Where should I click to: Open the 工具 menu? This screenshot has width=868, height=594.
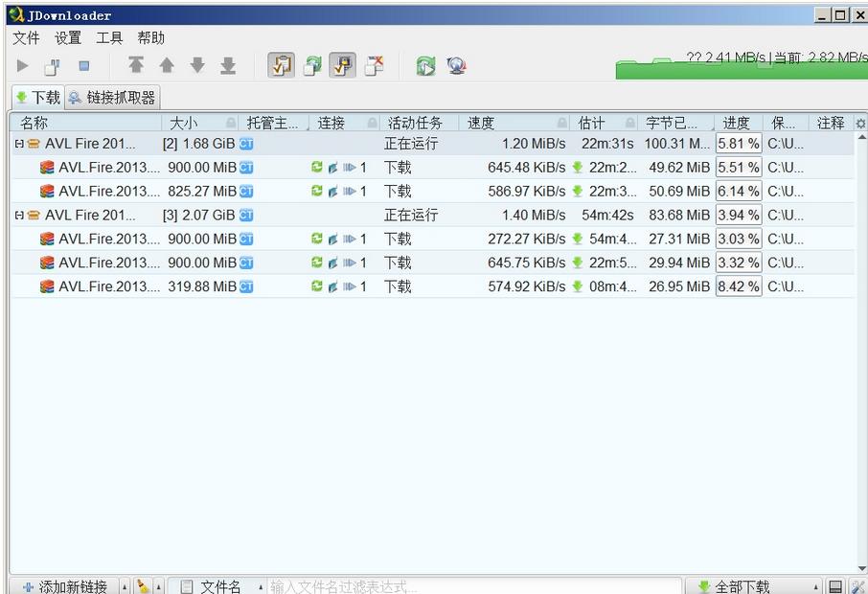pos(108,37)
